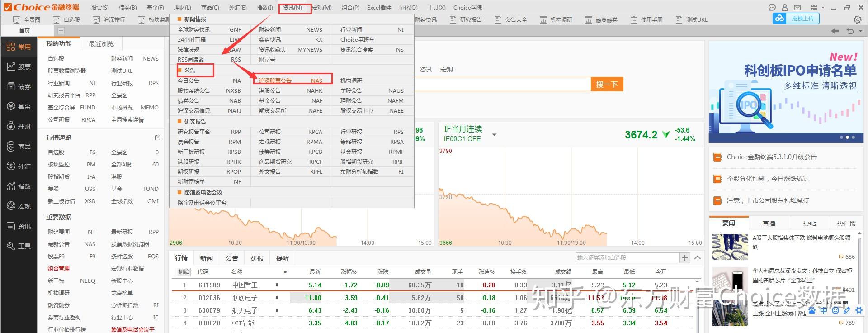
Task: Open the 常用 section in left sidebar
Action: (19, 47)
